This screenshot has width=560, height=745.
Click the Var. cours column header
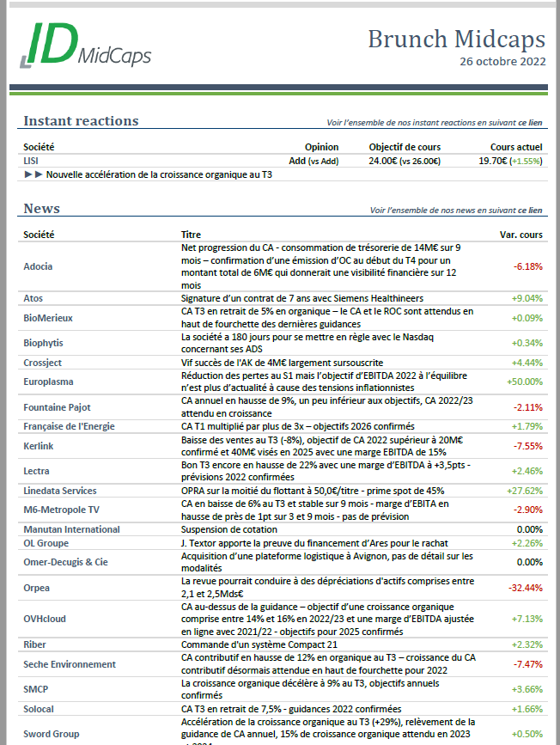(x=521, y=235)
